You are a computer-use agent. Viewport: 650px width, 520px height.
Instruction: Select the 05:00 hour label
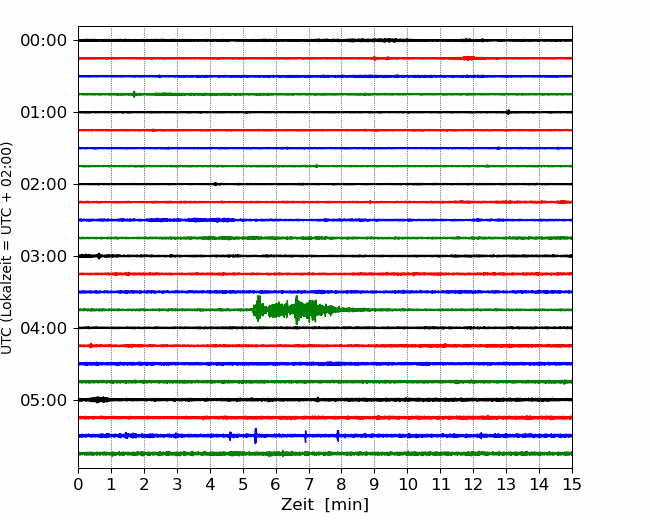click(43, 400)
